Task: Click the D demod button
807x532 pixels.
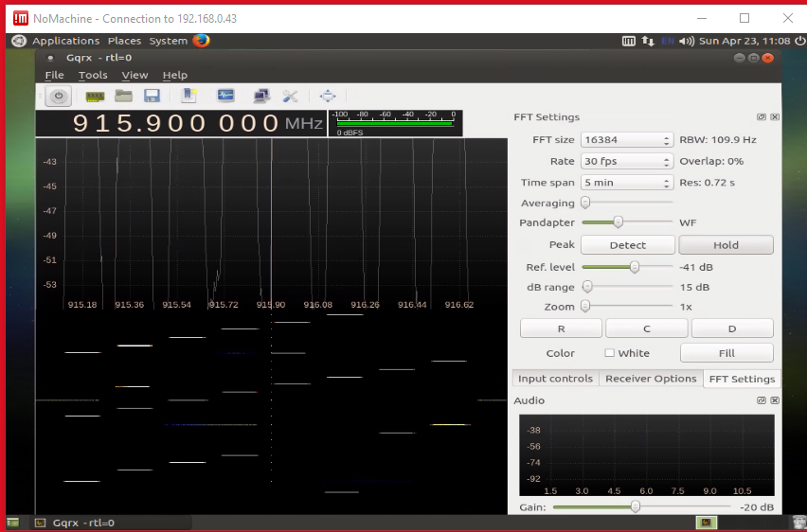Action: coord(732,328)
